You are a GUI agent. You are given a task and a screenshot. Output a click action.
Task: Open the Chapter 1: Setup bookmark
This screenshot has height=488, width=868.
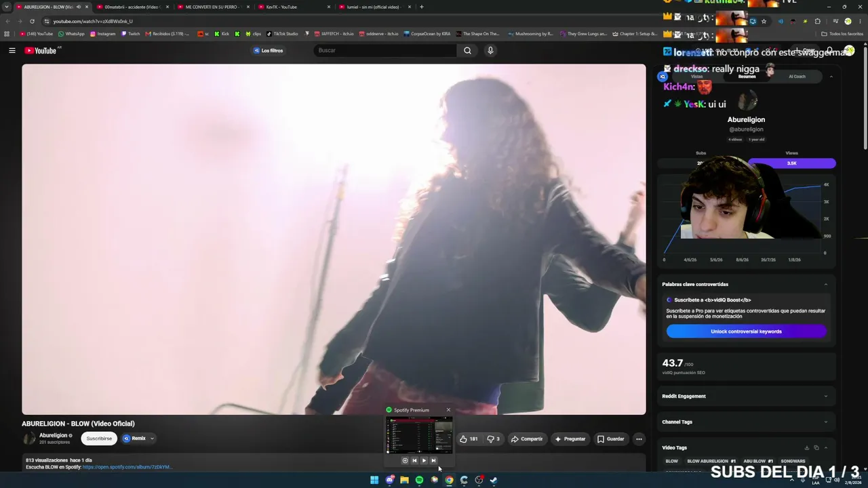tap(635, 34)
